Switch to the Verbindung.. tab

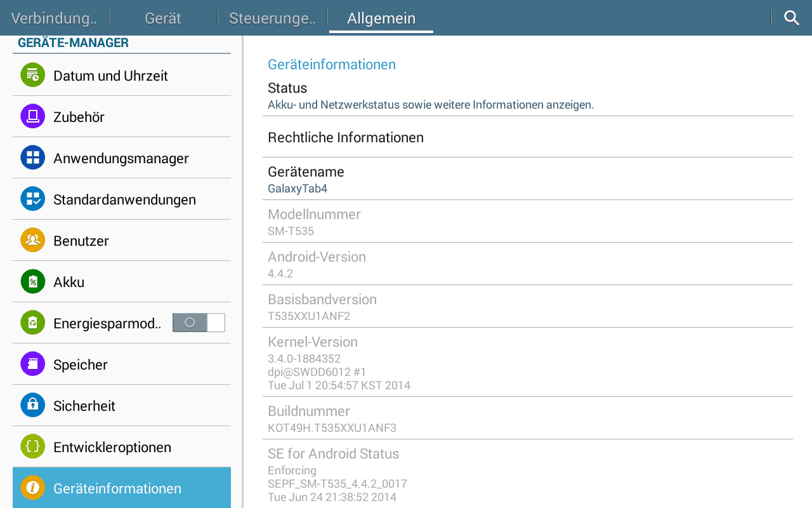pyautogui.click(x=54, y=18)
